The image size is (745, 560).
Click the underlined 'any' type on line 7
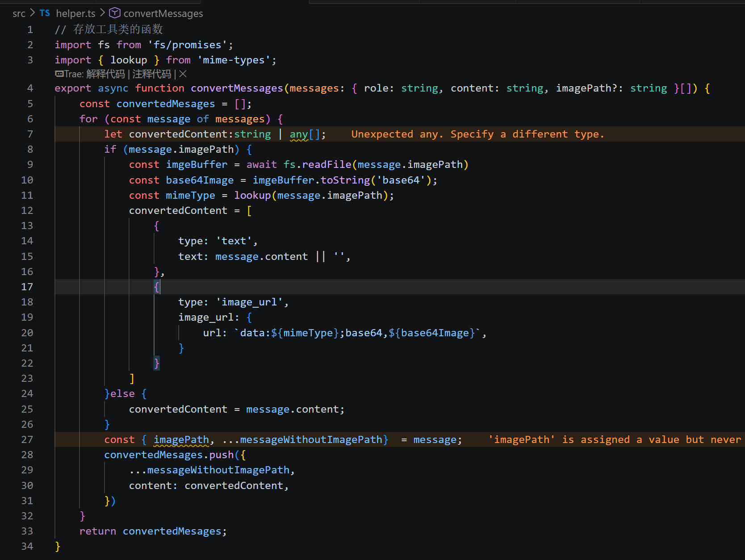pos(299,134)
